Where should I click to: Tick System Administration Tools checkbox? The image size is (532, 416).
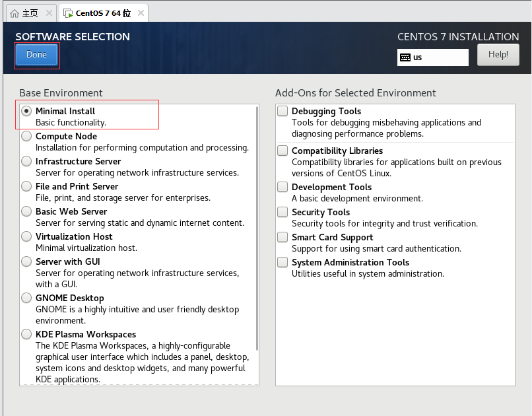pyautogui.click(x=283, y=262)
